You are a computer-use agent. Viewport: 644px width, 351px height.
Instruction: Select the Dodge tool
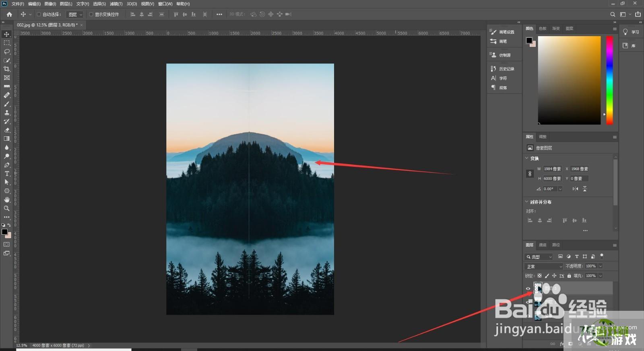[x=7, y=156]
